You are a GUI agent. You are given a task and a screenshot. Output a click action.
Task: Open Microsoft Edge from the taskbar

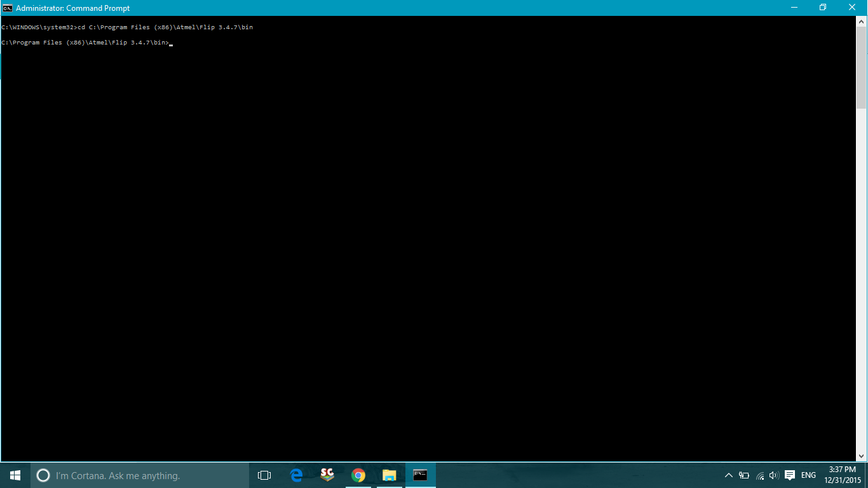coord(295,475)
